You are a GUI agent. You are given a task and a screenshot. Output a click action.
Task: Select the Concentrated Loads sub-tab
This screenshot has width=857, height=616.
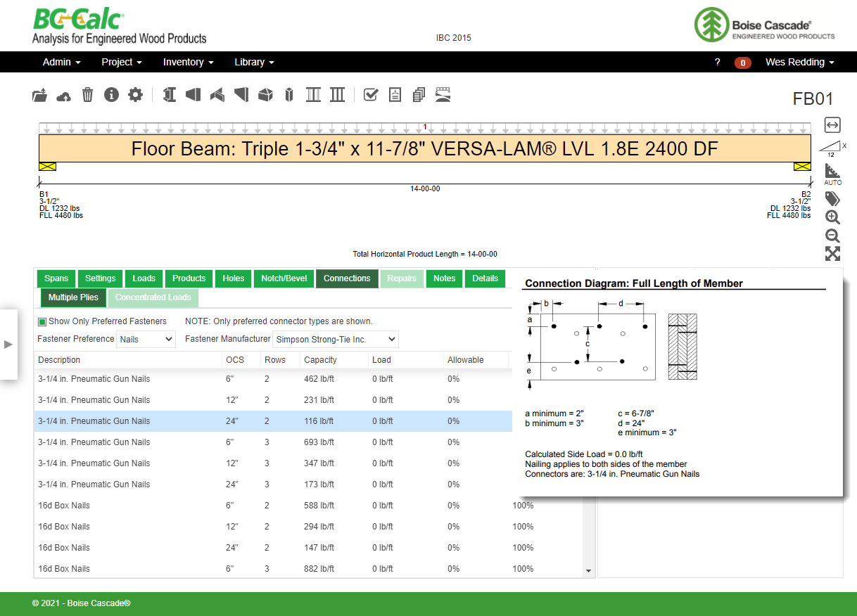pos(153,297)
